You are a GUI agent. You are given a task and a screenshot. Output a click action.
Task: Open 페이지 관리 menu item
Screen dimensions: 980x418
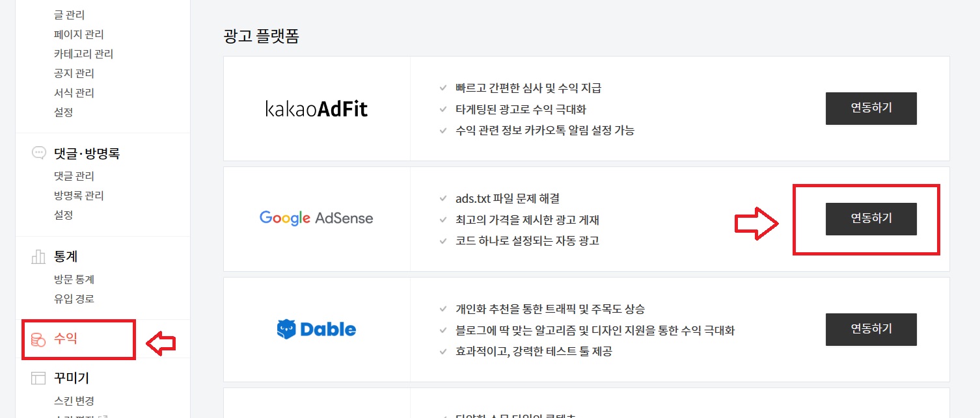tap(79, 34)
